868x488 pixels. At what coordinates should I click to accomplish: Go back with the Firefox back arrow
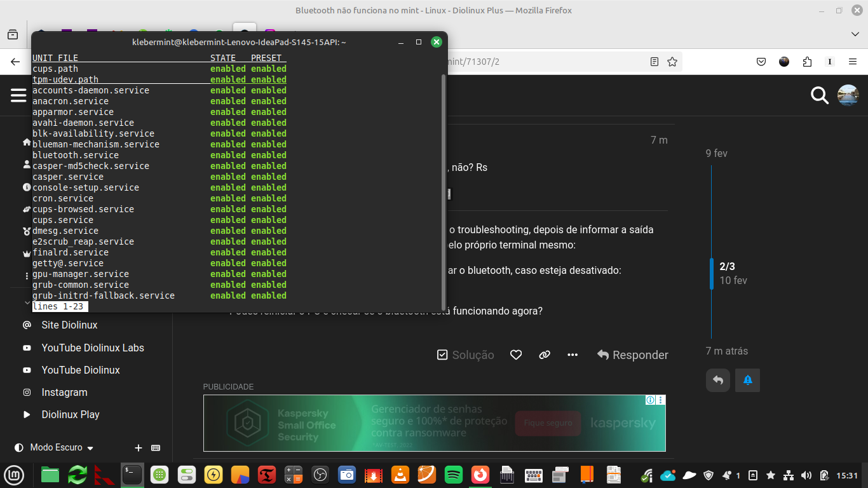(15, 62)
